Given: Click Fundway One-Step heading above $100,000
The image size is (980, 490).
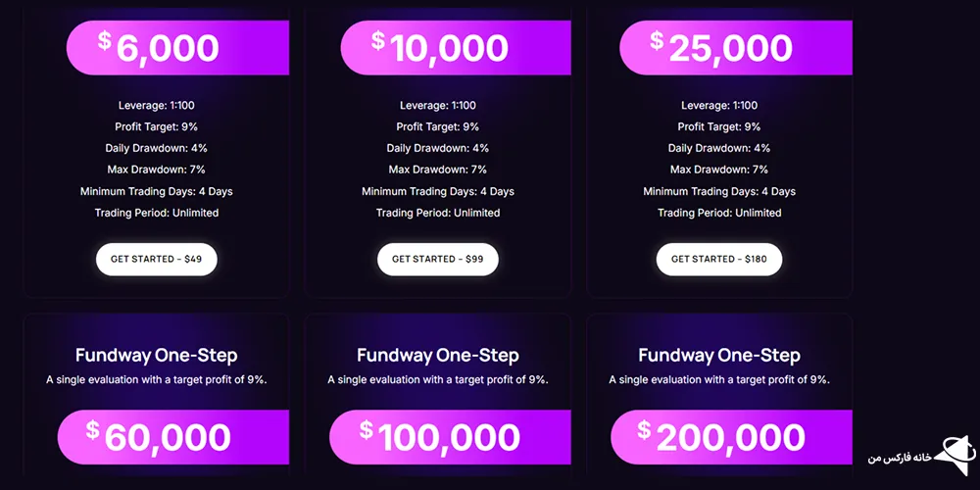Looking at the screenshot, I should 438,356.
